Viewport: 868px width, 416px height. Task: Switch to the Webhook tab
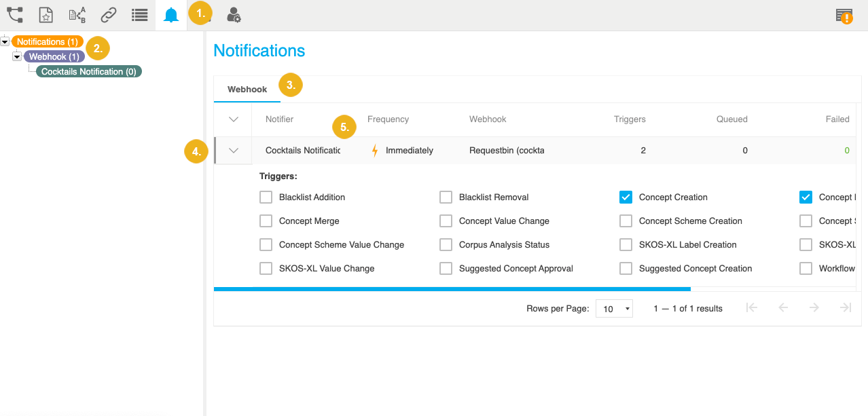[247, 89]
